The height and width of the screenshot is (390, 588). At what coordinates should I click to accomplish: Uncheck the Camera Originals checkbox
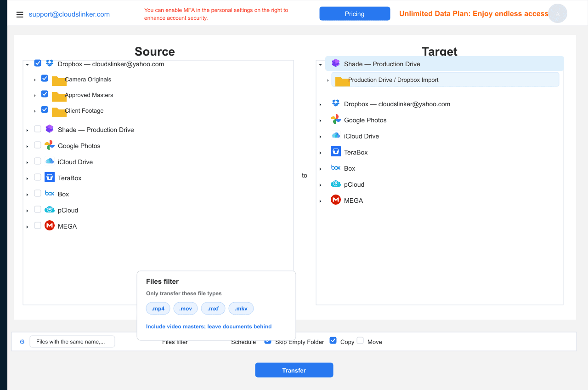[x=45, y=79]
